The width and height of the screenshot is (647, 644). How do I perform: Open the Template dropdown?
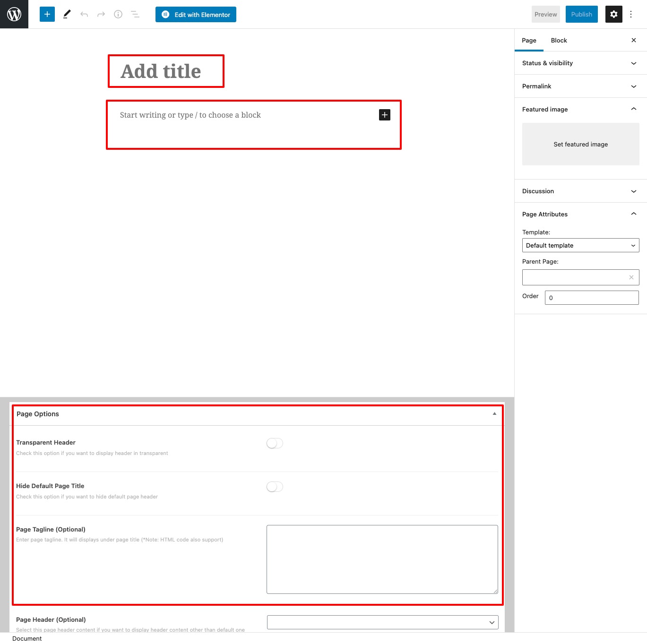tap(580, 245)
